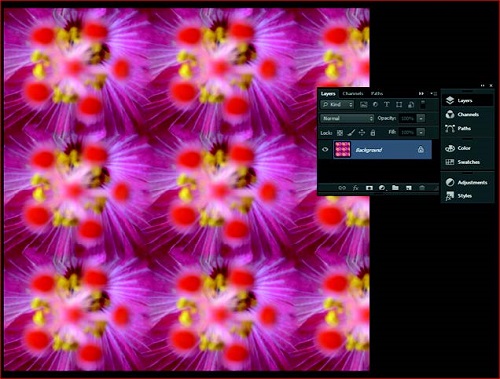Open the Fill slider arrow
Screen dimensions: 500x379
[x=421, y=132]
